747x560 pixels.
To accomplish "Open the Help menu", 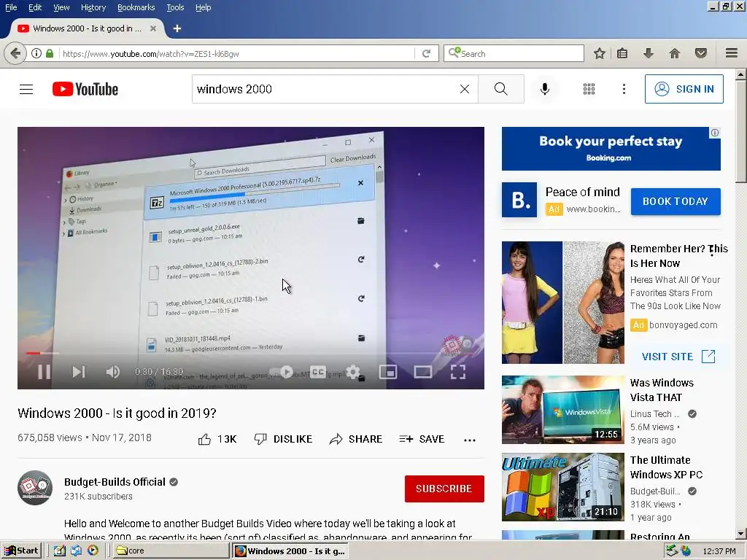I will coord(203,7).
